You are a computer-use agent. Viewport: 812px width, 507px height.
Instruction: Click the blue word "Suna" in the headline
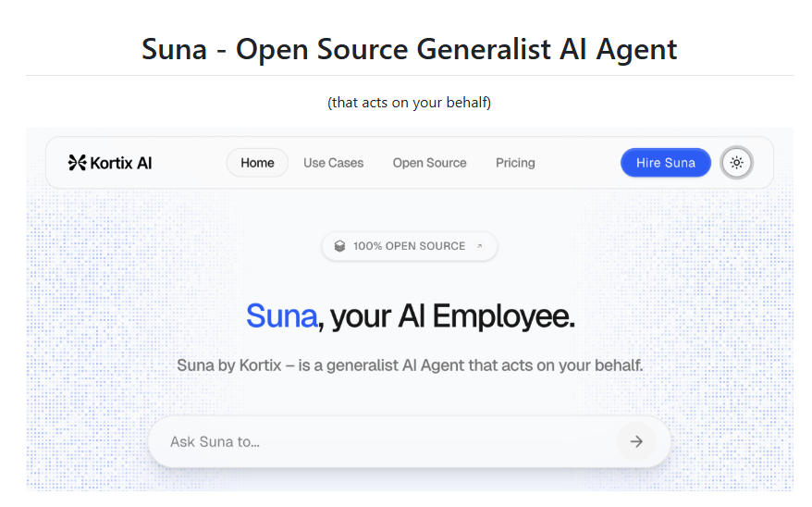click(x=281, y=316)
